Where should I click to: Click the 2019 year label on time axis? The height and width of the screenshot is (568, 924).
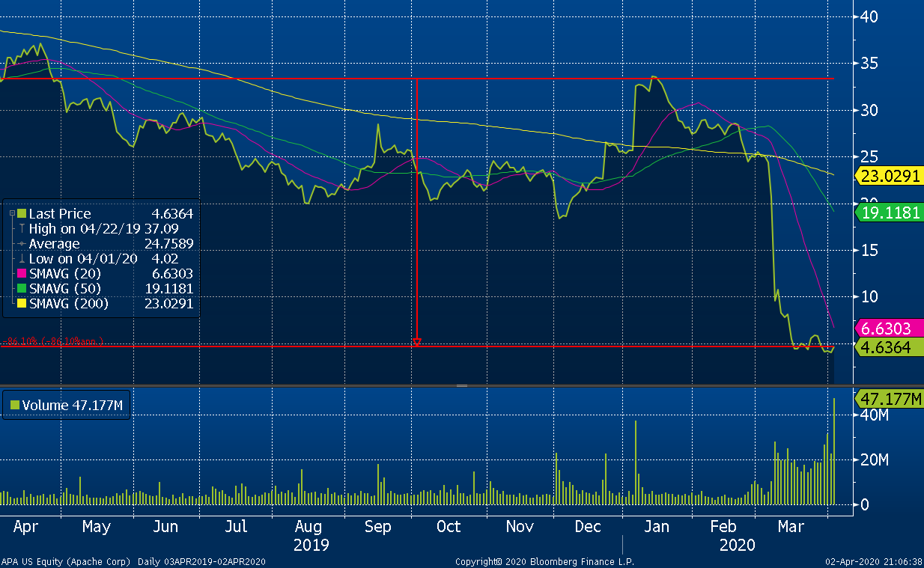coord(311,546)
